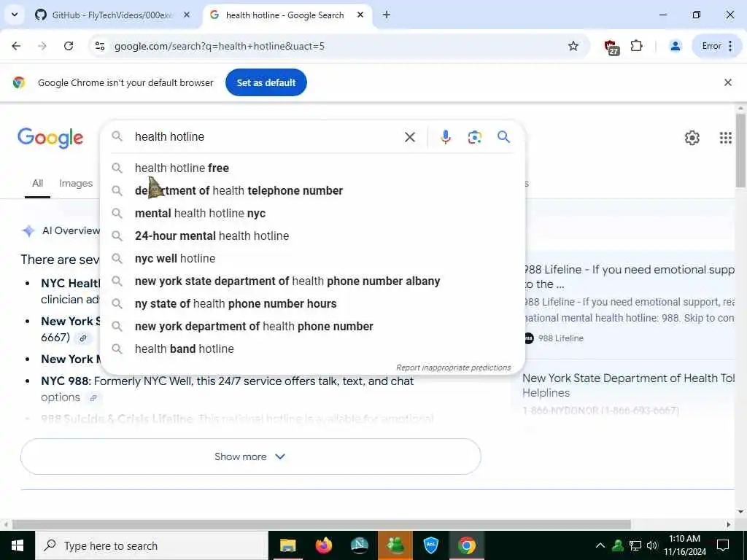Click the AI Overview sparkle icon
Viewport: 747px width, 560px height.
[28, 231]
